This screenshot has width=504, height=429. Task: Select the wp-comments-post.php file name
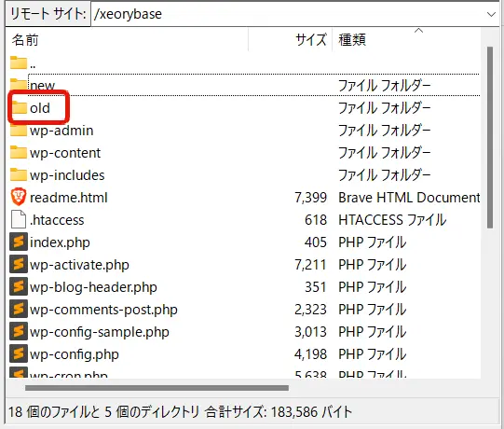(x=103, y=310)
